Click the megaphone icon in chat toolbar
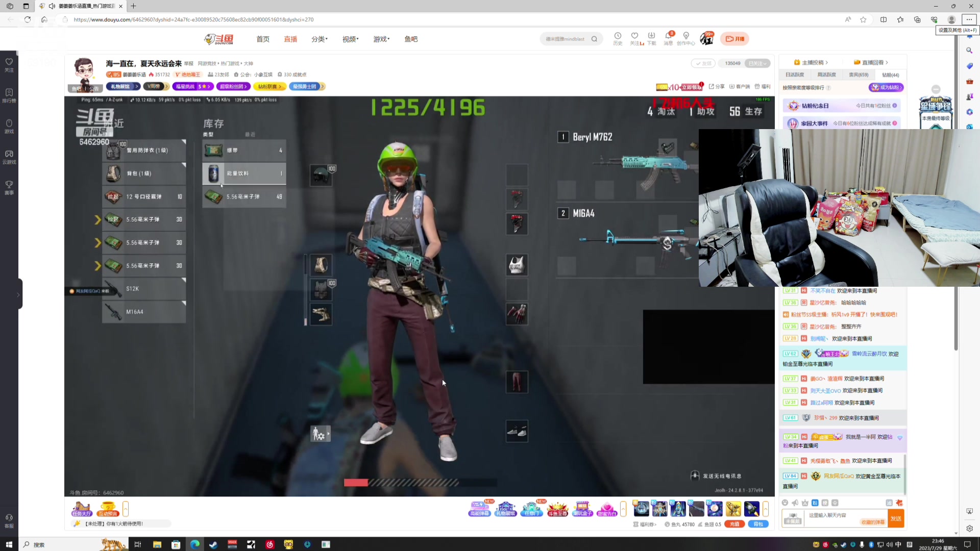Screen dimensions: 980x551 (795, 503)
